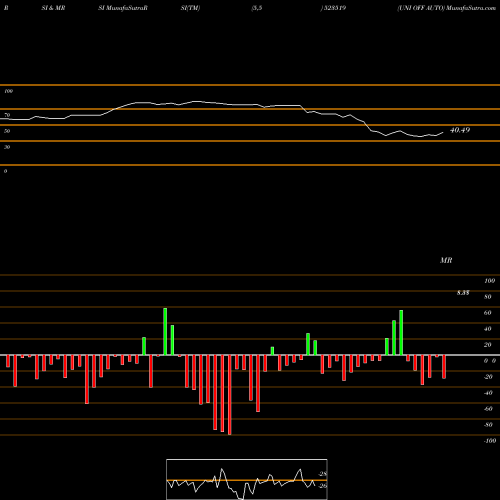This screenshot has width=500, height=500.
Task: Click the MR axis label 80
Action: 488,297
